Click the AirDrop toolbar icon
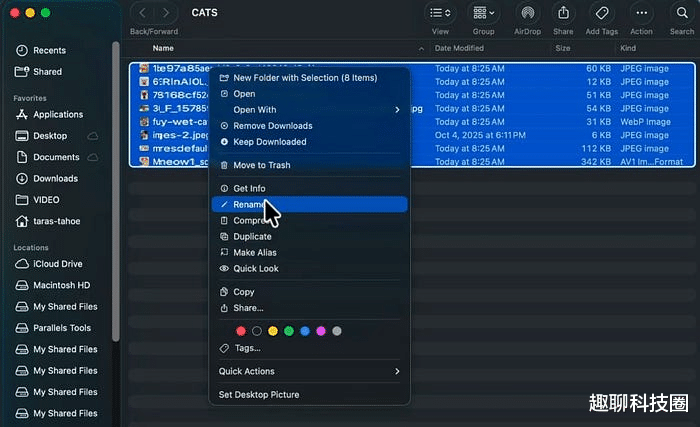The width and height of the screenshot is (700, 427). point(529,13)
